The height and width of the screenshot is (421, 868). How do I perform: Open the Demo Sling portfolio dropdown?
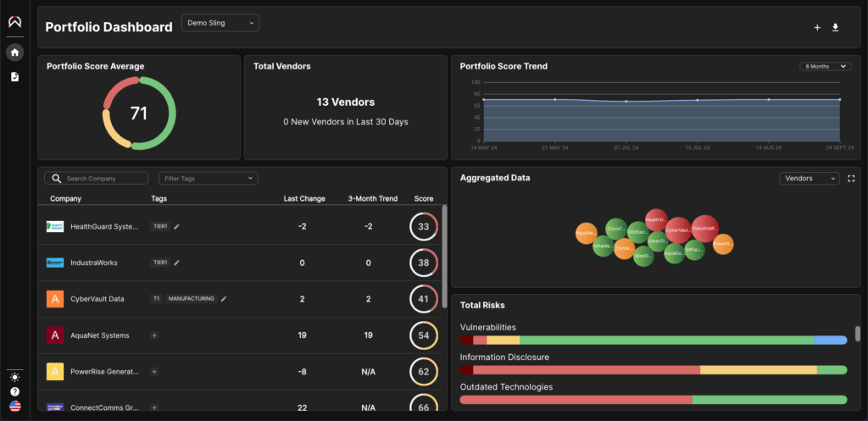click(x=220, y=24)
